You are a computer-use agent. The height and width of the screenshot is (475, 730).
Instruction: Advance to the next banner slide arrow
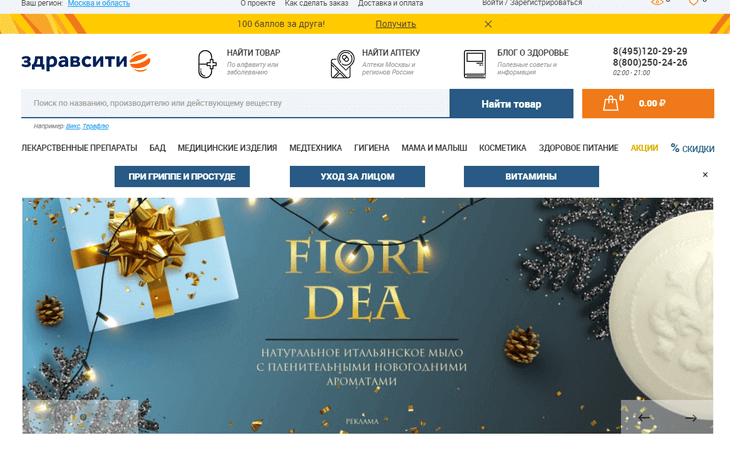[x=691, y=418]
